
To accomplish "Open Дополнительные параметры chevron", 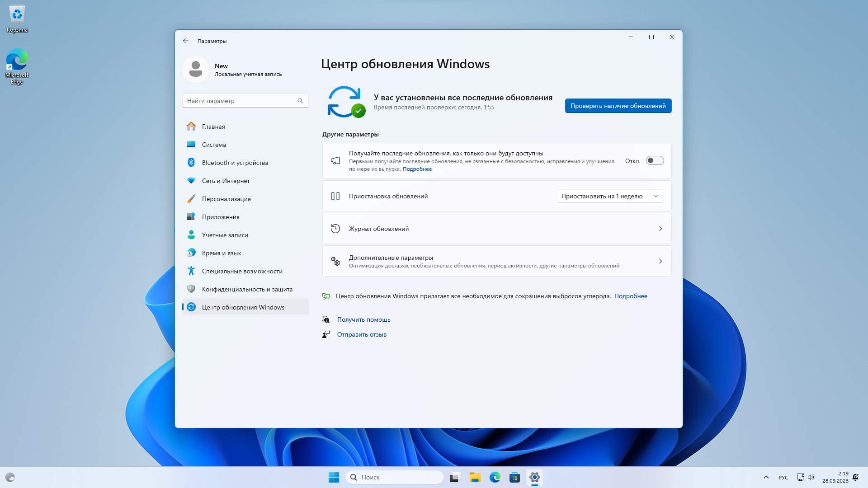I will click(x=660, y=261).
